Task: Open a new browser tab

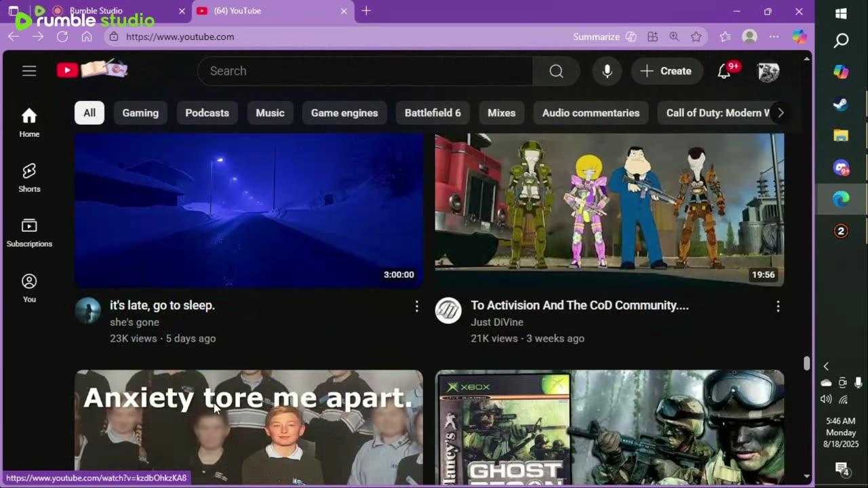Action: (x=366, y=11)
